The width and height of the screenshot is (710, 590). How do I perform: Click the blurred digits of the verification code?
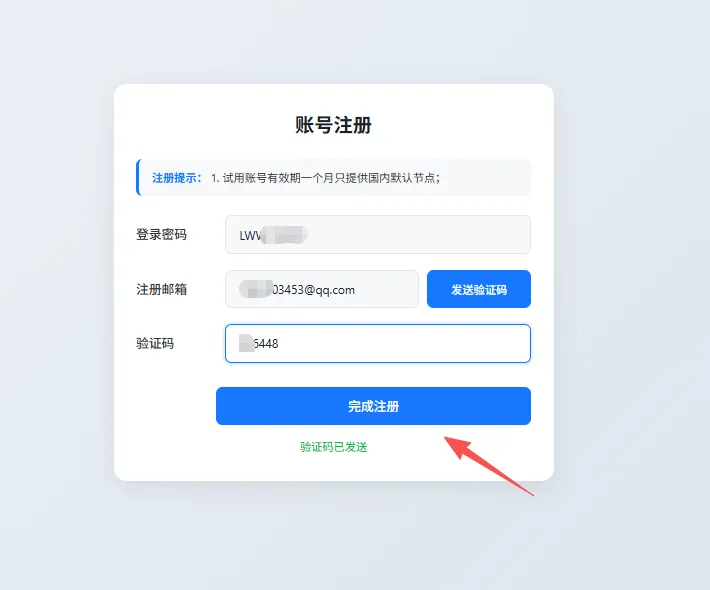point(246,343)
